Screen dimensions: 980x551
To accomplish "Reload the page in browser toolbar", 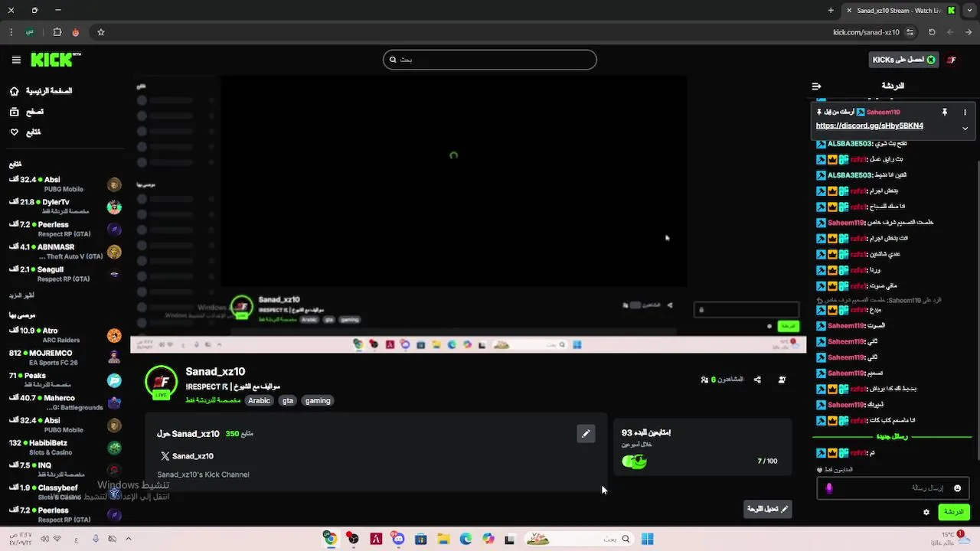I will click(x=932, y=32).
